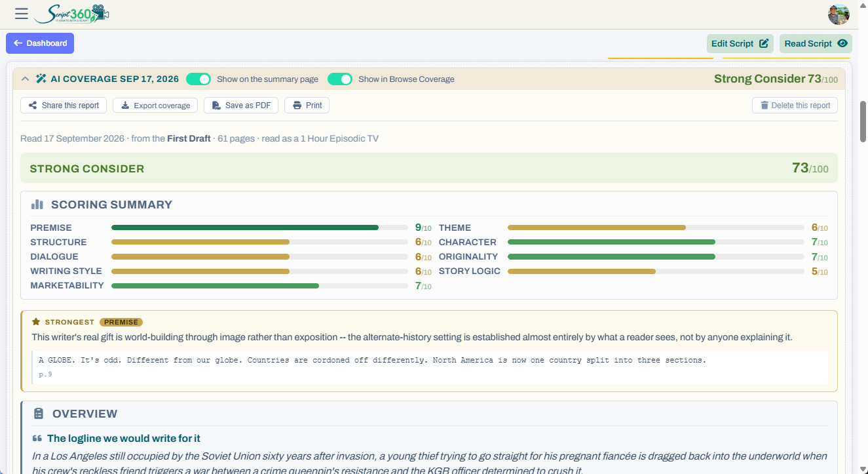Click the OVERVIEW heading

pyautogui.click(x=85, y=414)
